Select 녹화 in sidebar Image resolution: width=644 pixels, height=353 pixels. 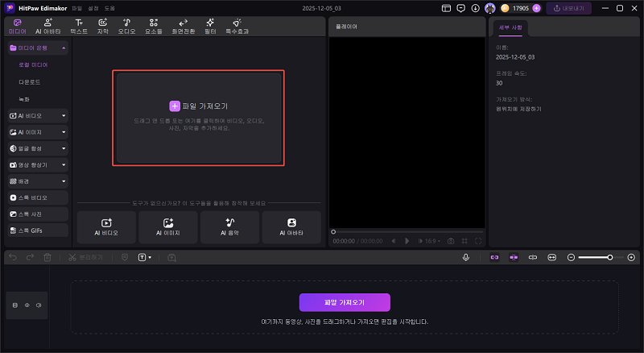24,99
